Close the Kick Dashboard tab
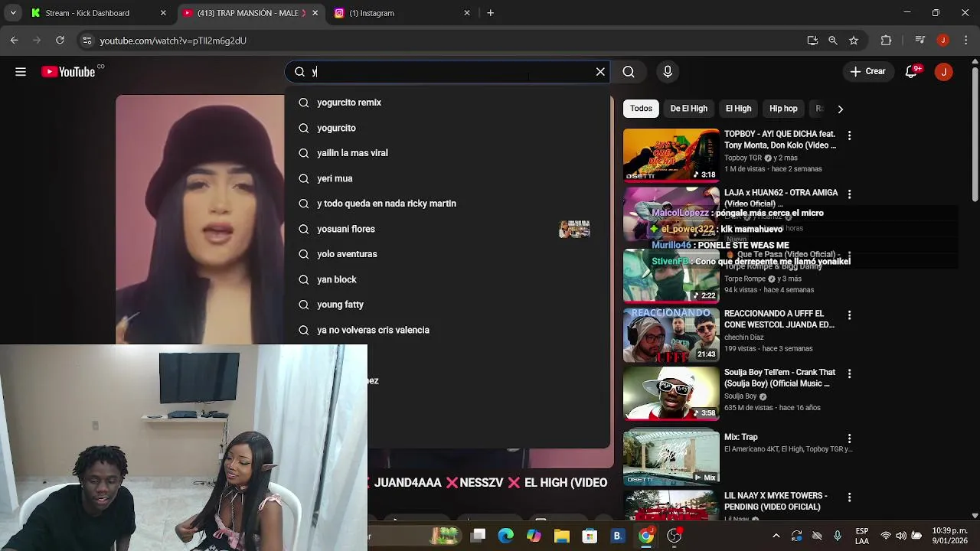This screenshot has height=551, width=980. [163, 13]
